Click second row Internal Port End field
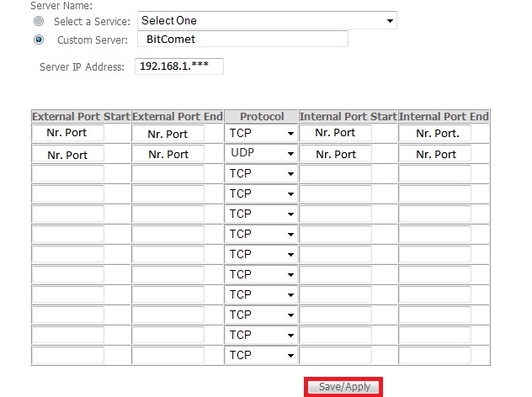Viewport: 532px width, 397px height. coord(435,153)
